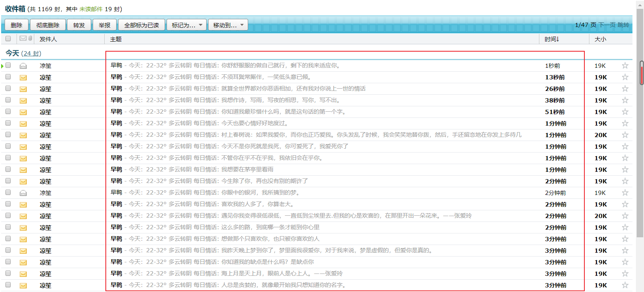Click sender 凉笙 on the 51秒前 row
Screen dimensions: 644x292
pos(45,112)
